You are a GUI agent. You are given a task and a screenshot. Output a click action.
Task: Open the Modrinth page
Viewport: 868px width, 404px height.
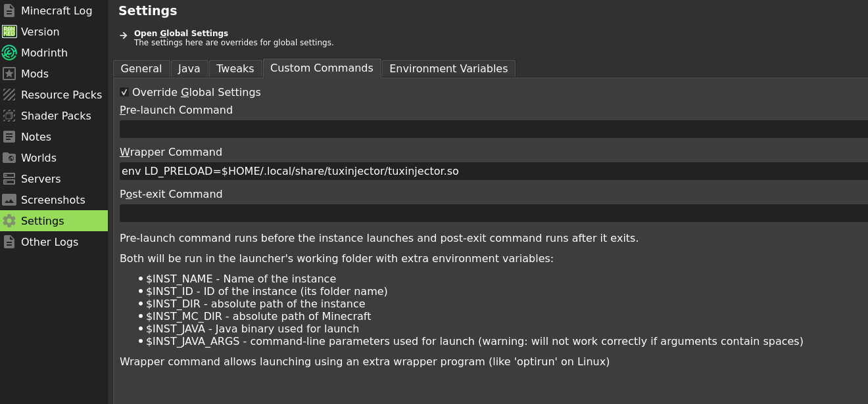coord(44,53)
